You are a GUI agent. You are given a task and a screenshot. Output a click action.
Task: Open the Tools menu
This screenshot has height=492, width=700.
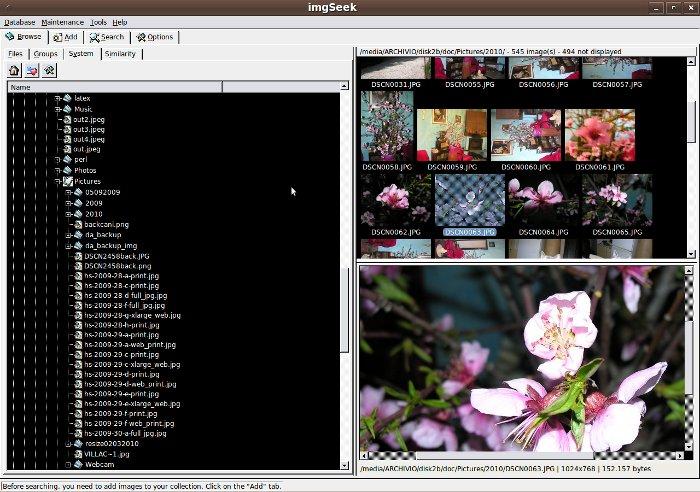[98, 22]
